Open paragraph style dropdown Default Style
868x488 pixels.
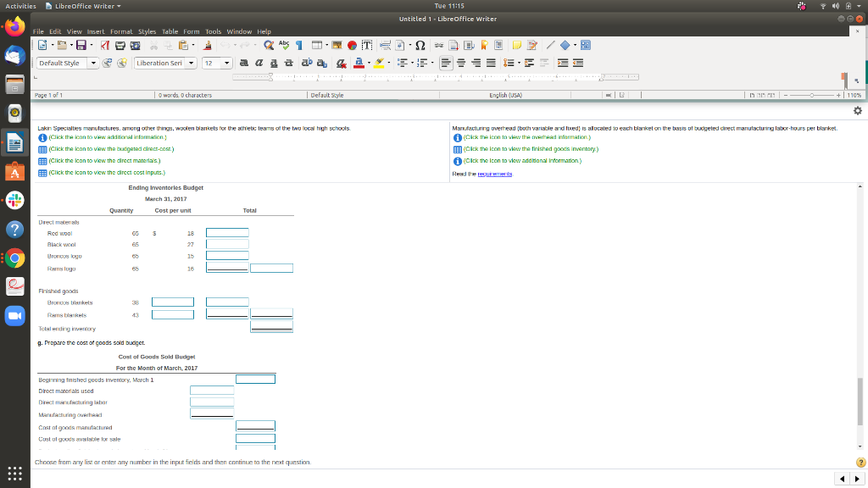(x=93, y=63)
